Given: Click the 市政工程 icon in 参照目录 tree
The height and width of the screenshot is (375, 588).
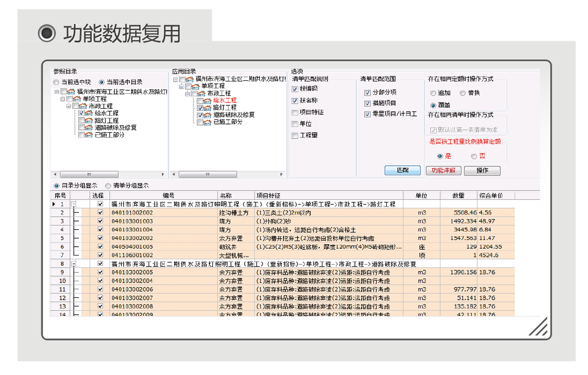Looking at the screenshot, I should (x=83, y=106).
